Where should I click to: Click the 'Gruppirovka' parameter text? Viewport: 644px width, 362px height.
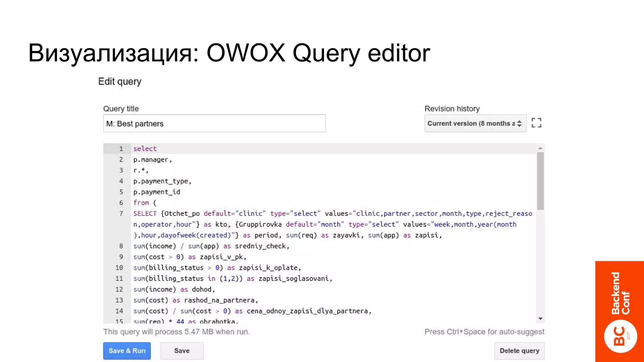pos(260,224)
